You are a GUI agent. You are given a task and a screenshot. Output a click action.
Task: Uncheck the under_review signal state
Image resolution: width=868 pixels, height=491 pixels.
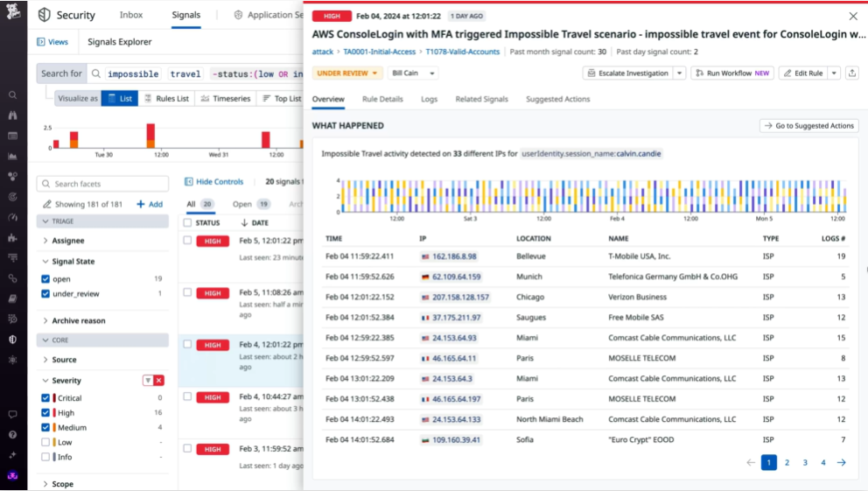tap(45, 294)
